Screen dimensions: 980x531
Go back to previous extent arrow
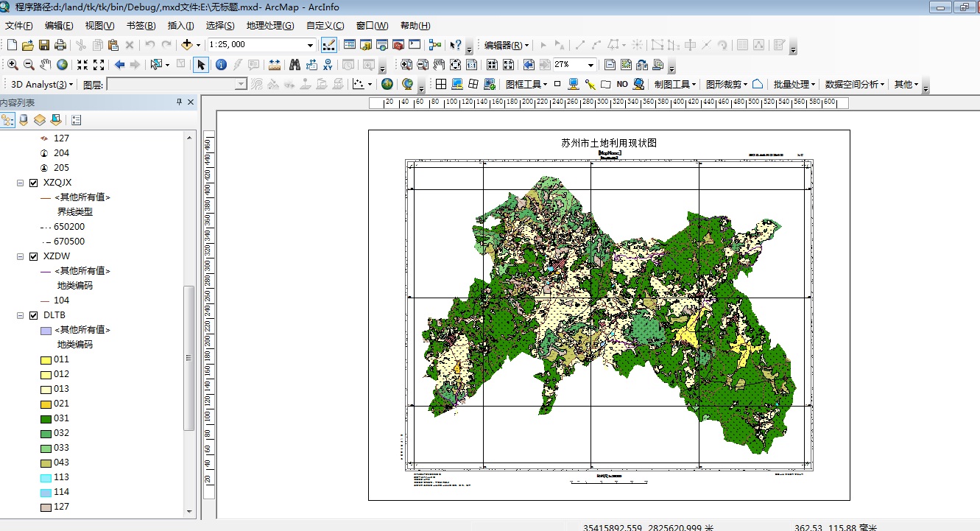tap(119, 65)
